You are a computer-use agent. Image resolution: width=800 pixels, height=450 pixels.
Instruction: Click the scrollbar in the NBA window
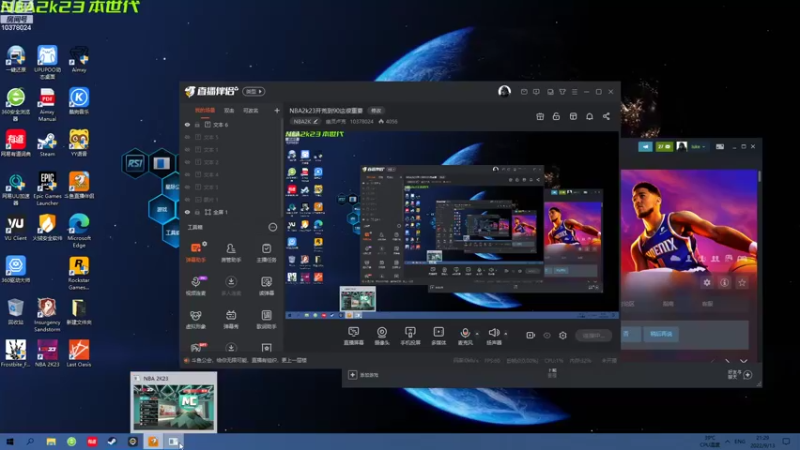tap(760, 176)
